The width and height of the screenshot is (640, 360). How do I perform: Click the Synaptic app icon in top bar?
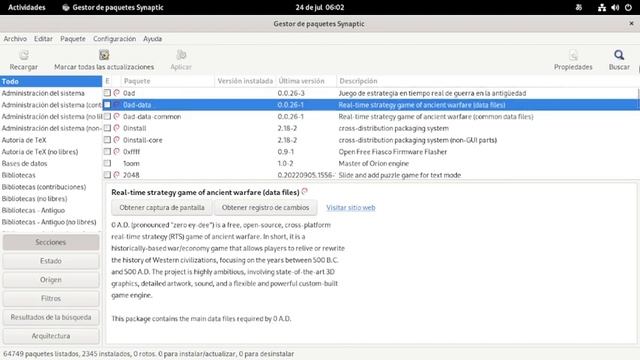coord(65,7)
